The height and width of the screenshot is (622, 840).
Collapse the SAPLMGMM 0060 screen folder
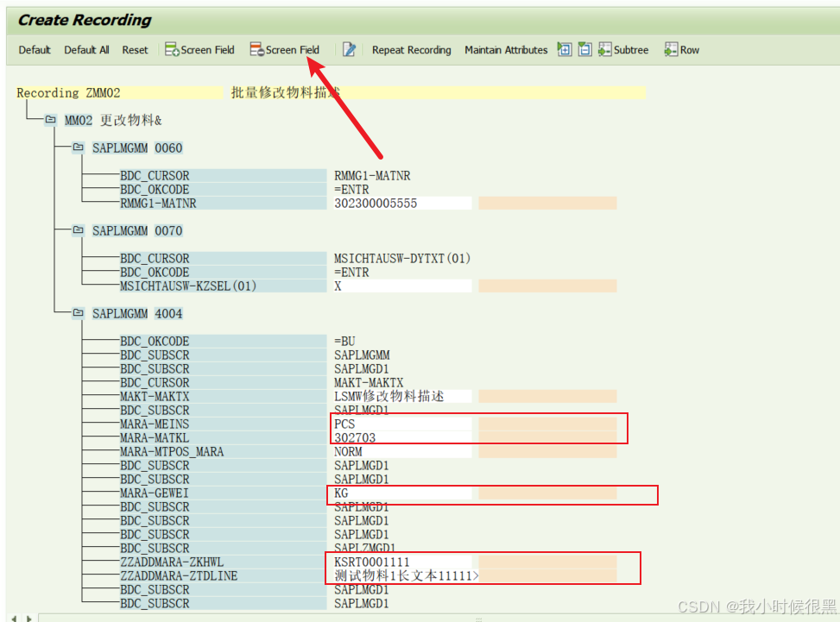click(x=79, y=148)
